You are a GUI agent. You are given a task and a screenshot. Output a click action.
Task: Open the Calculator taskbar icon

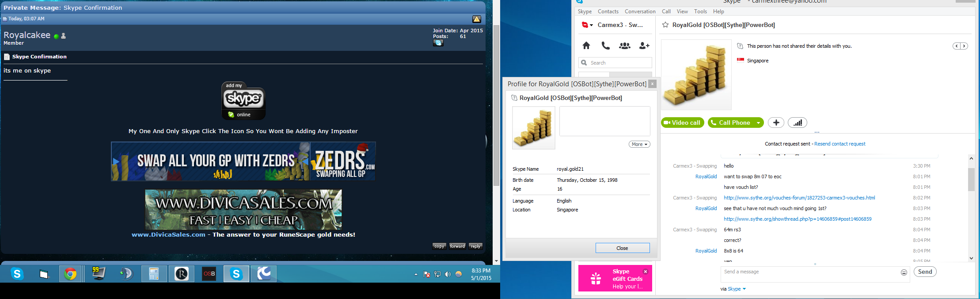[154, 274]
